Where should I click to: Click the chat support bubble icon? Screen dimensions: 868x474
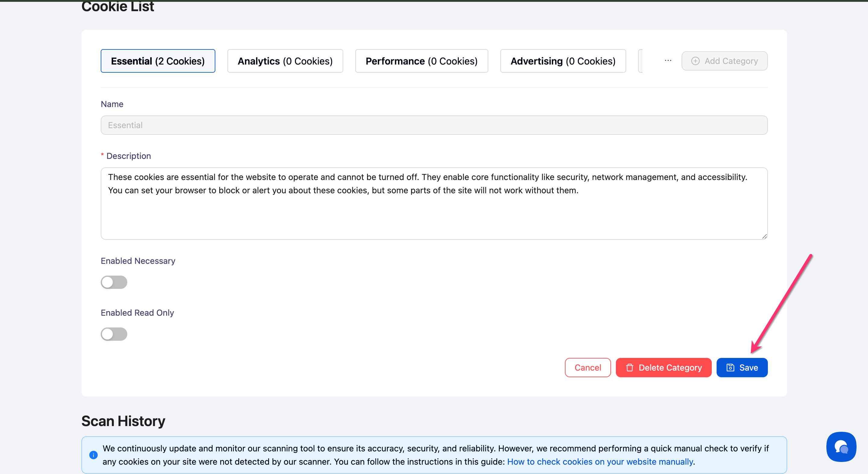pos(841,447)
